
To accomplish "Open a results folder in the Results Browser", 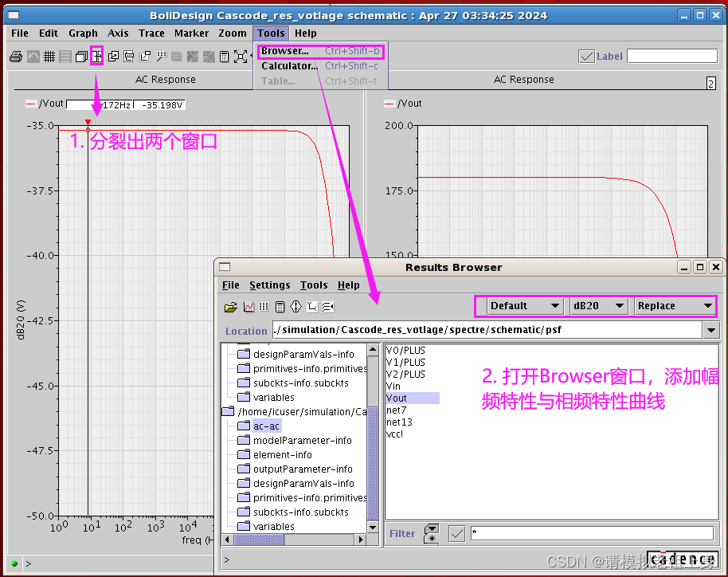I will click(x=232, y=306).
